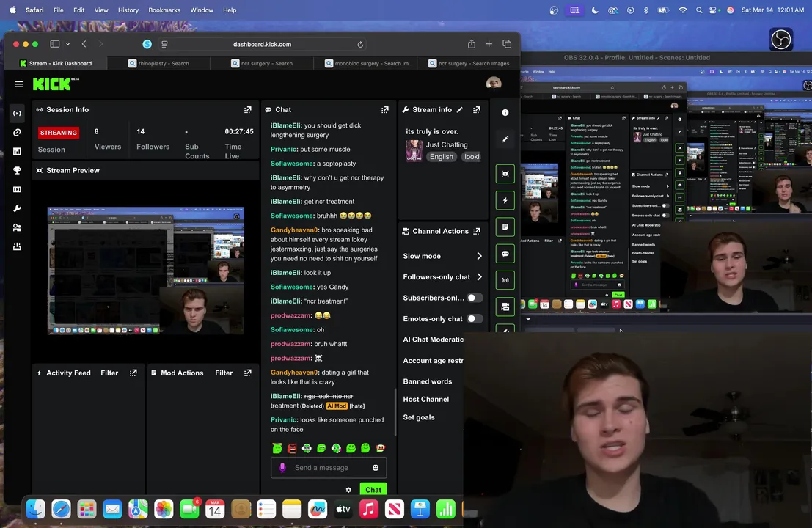Image resolution: width=812 pixels, height=528 pixels.
Task: Edit Stream info with pencil icon
Action: (459, 110)
